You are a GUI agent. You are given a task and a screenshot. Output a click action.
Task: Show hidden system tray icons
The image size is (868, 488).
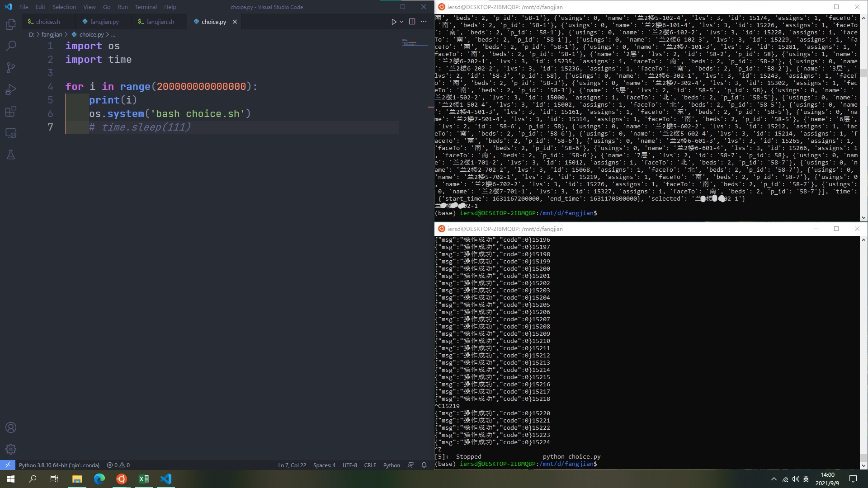pos(774,479)
